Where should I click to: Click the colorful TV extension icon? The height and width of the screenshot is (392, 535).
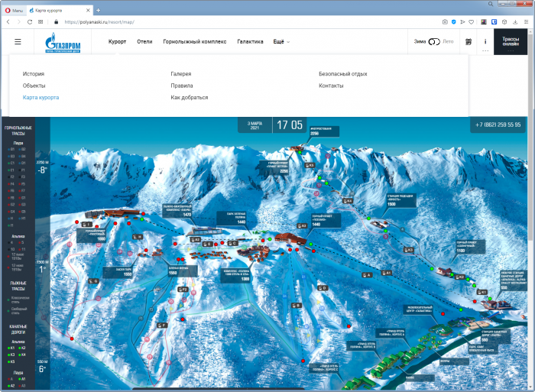(484, 22)
